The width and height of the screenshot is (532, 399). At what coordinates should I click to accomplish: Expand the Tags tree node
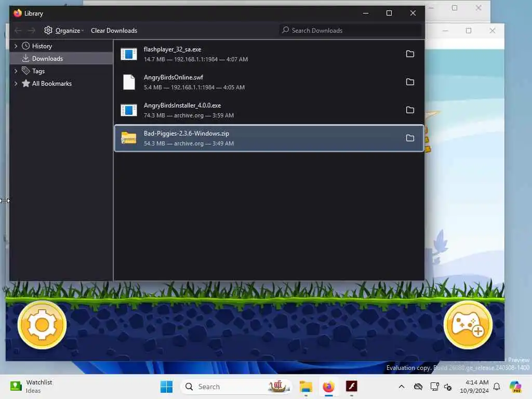click(x=16, y=71)
